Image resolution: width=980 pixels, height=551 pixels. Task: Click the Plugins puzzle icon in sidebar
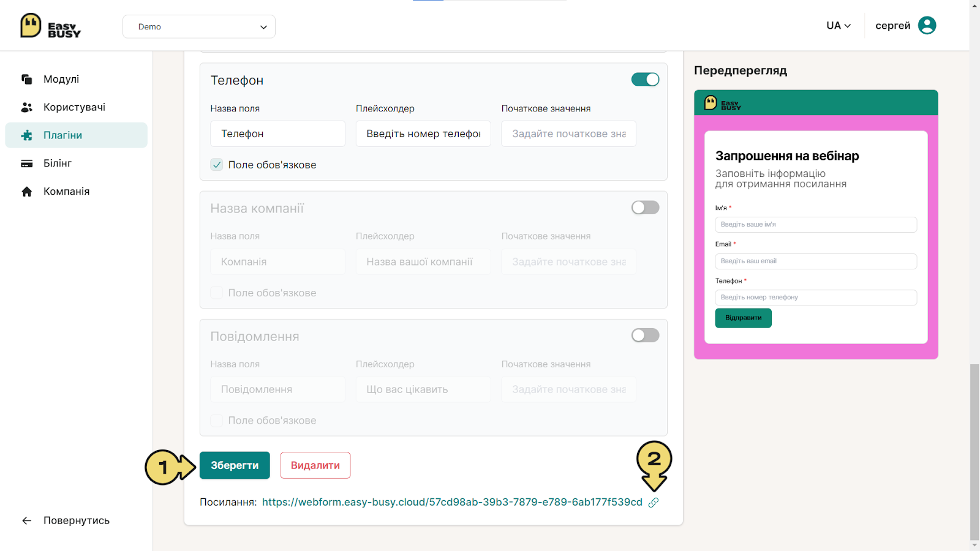[26, 135]
